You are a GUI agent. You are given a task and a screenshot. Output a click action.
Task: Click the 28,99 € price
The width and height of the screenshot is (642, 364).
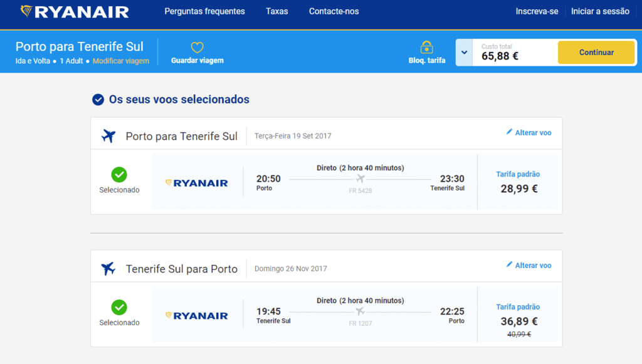point(518,189)
